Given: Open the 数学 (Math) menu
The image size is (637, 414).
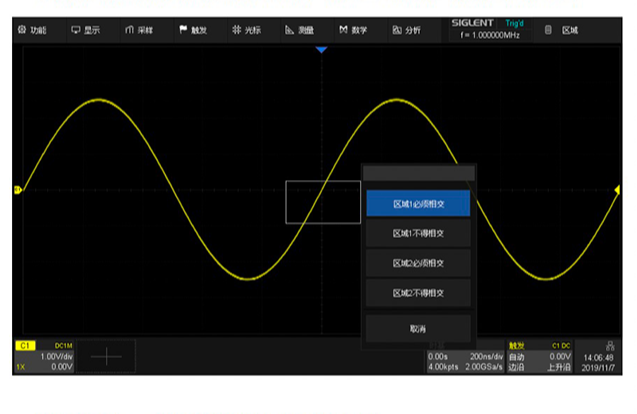Looking at the screenshot, I should click(x=354, y=30).
